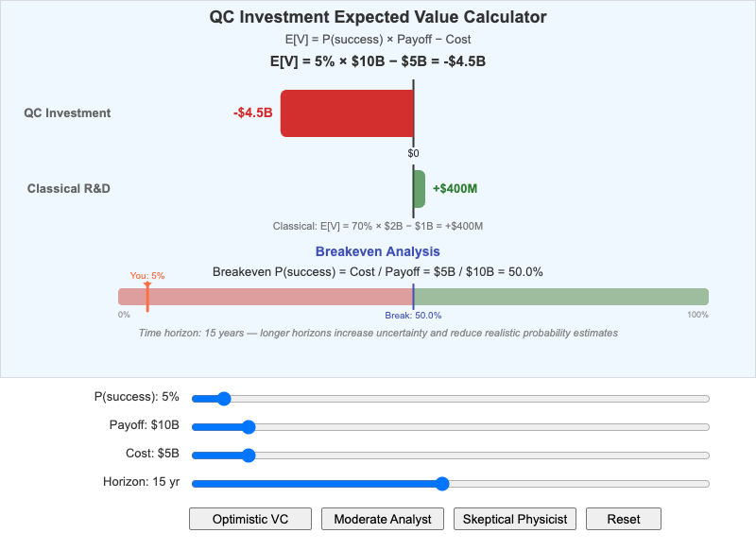Image resolution: width=756 pixels, height=550 pixels.
Task: Click the red QC Investment bar
Action: 348,112
